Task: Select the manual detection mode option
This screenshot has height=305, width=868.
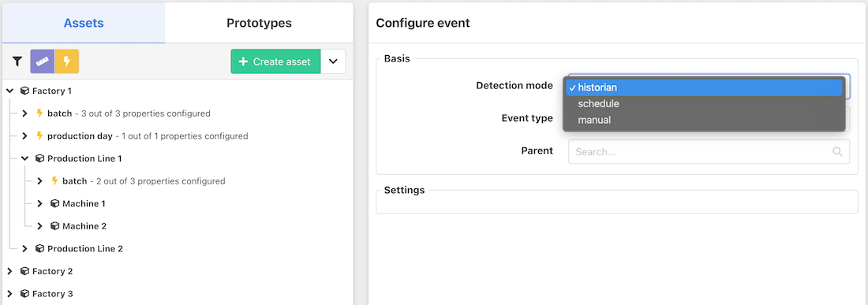Action: [x=704, y=119]
